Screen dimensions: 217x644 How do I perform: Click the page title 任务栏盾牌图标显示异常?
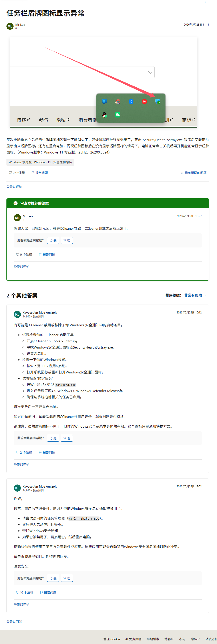pyautogui.click(x=46, y=13)
